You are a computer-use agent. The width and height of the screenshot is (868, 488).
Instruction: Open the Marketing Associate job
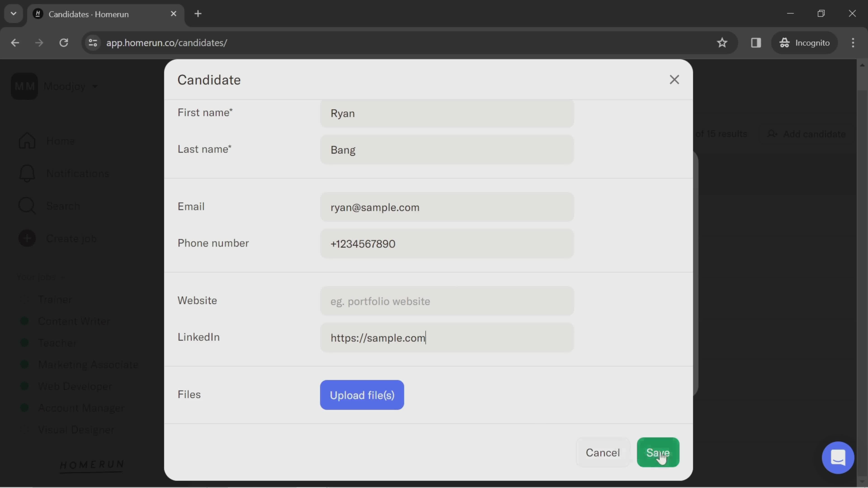click(x=88, y=365)
